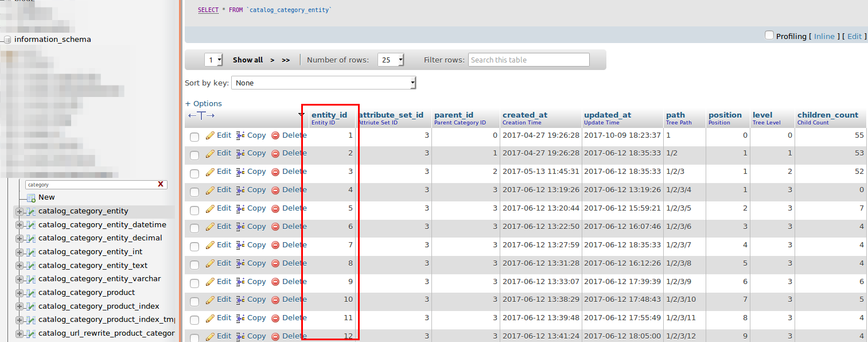Delete the row with entity_id 2 using red icon
The image size is (868, 342).
pos(275,153)
